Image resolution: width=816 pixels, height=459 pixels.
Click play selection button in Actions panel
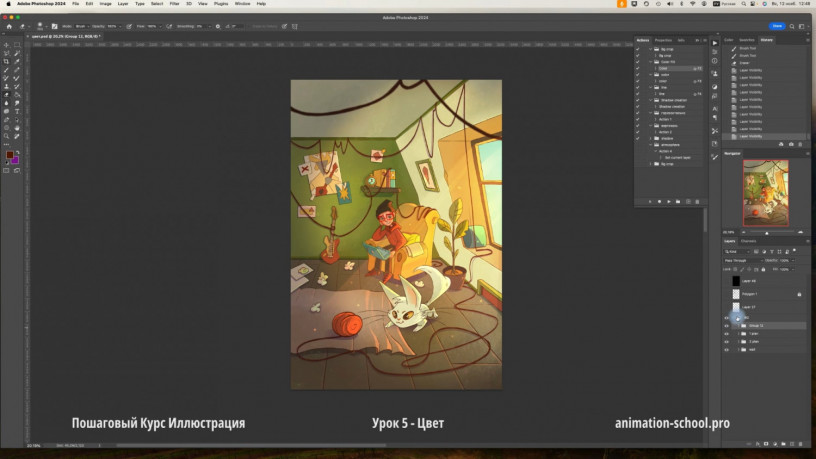[x=669, y=201]
